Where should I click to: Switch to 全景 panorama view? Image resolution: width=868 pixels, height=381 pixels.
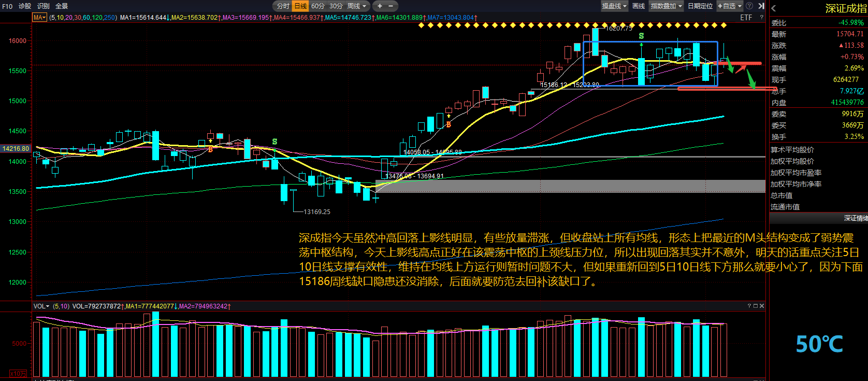pyautogui.click(x=62, y=6)
